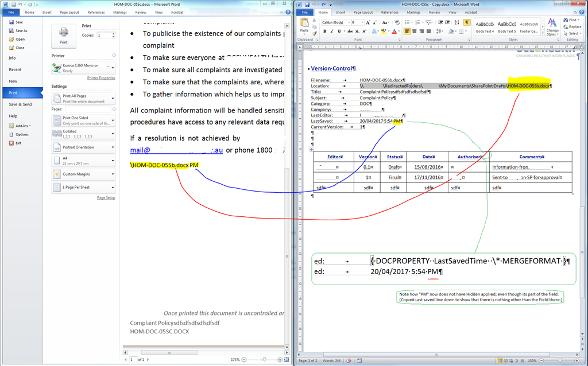Click Find in the Editing group
This screenshot has width=588, height=366.
tap(571, 20)
